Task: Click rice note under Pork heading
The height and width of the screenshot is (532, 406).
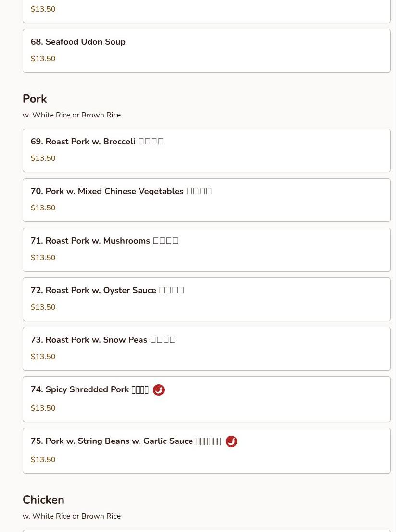Action: (x=72, y=115)
